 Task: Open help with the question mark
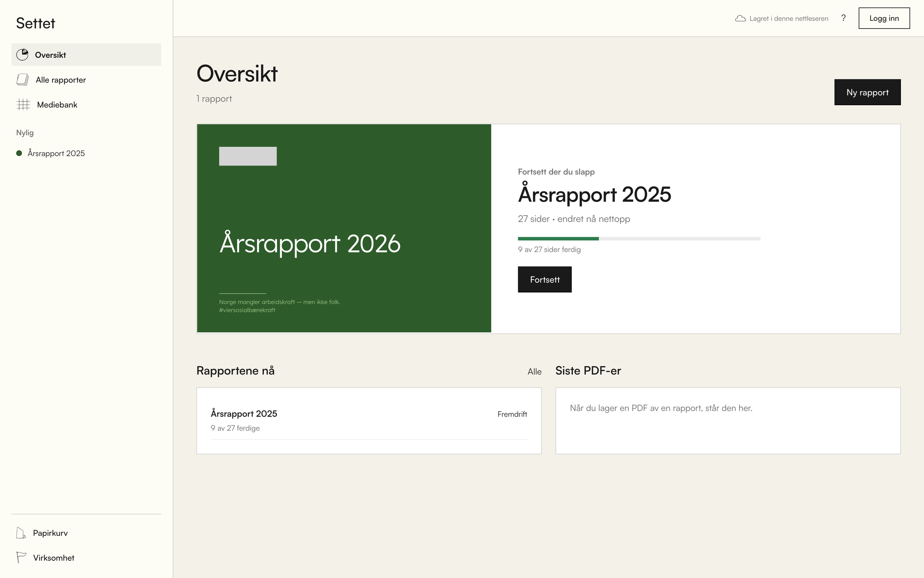point(843,18)
